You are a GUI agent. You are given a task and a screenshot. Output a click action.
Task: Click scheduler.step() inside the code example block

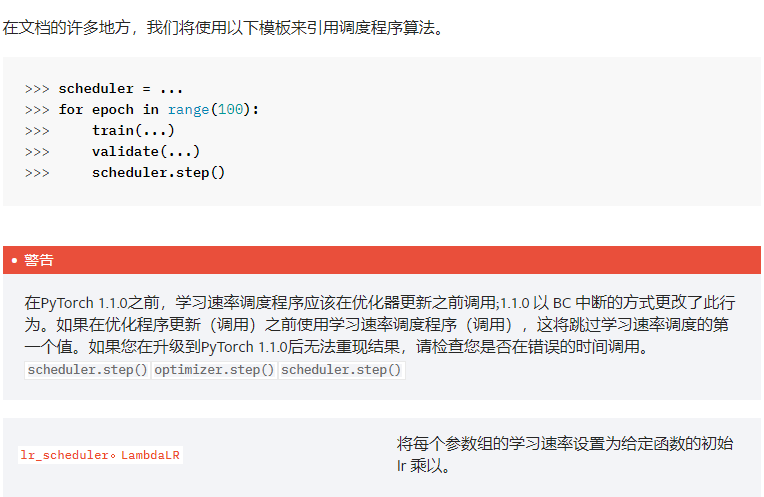tap(158, 172)
